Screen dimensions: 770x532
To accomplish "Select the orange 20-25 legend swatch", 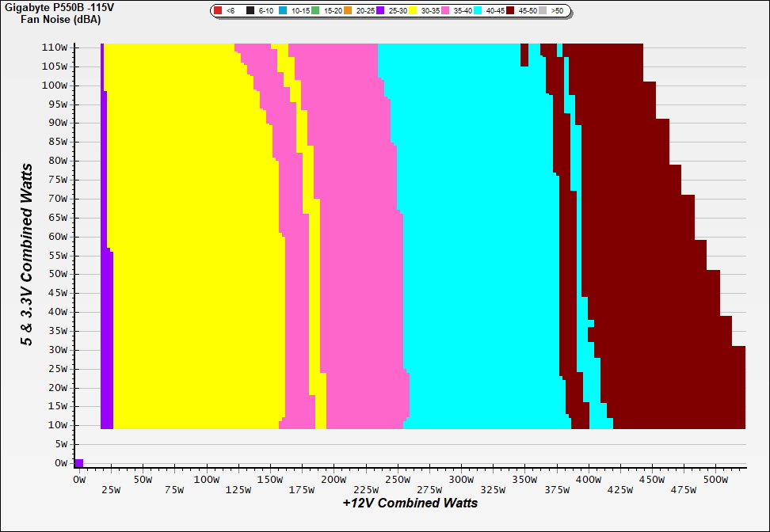I will [349, 11].
